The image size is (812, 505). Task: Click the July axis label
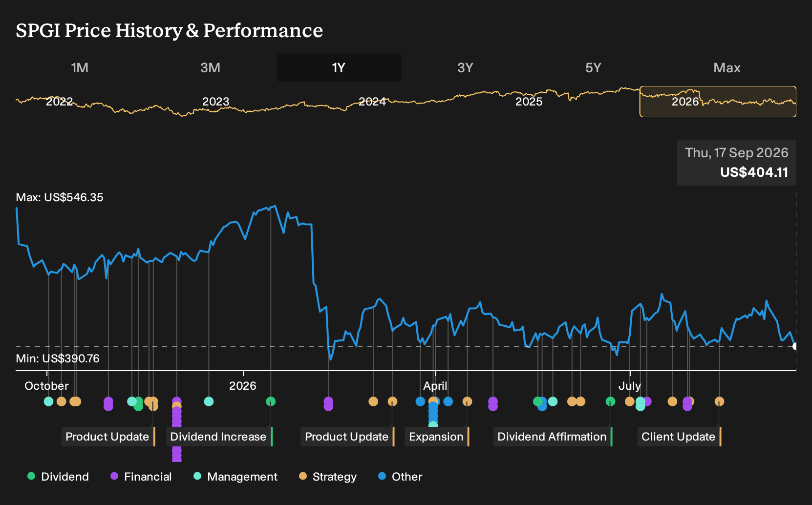tap(629, 386)
